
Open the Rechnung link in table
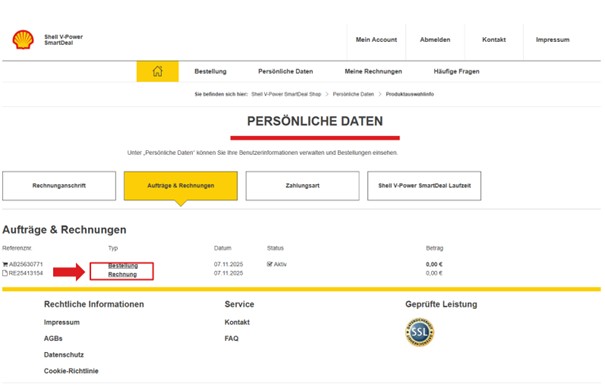(x=122, y=274)
